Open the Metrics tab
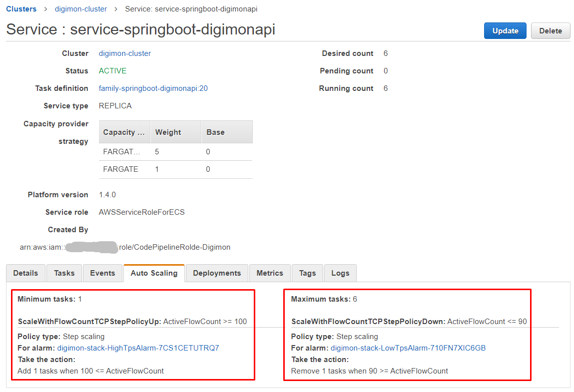The image size is (574, 392). (269, 273)
